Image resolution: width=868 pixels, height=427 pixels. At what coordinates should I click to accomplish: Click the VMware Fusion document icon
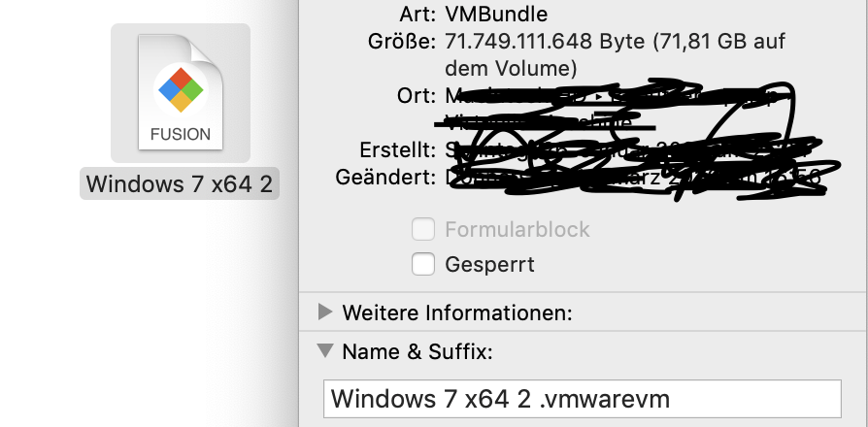181,93
